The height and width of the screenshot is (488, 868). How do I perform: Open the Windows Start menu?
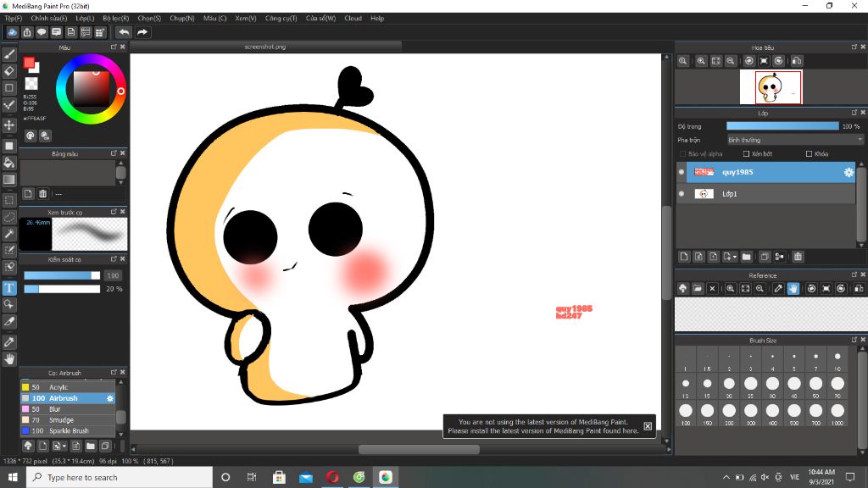13,477
